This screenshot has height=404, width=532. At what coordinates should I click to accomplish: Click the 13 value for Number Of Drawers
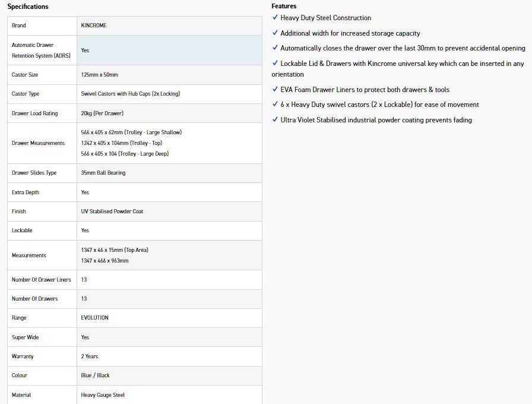point(84,299)
